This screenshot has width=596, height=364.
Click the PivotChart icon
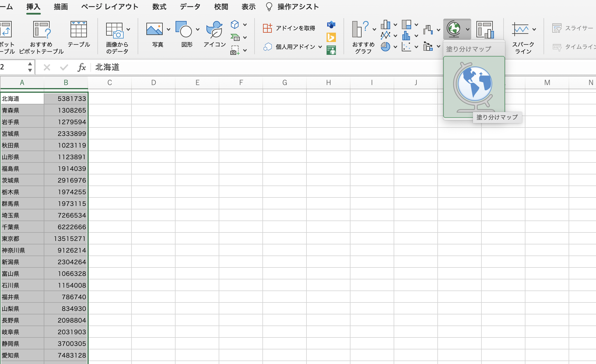click(x=485, y=29)
